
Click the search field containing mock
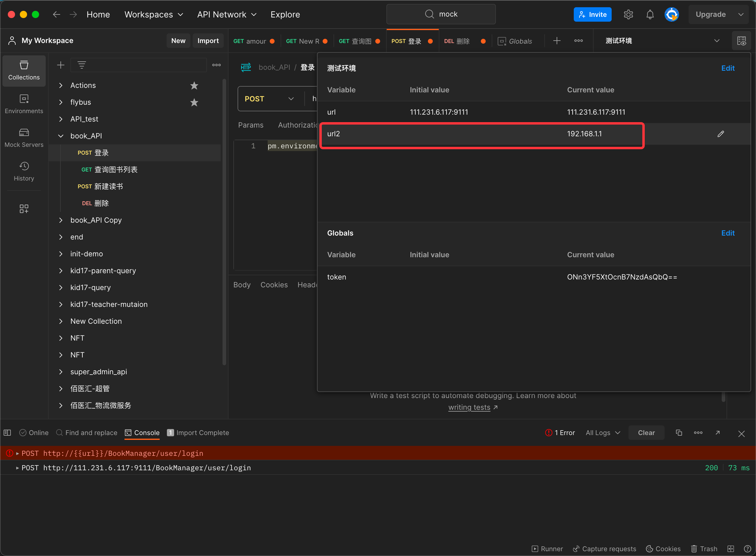pos(441,14)
